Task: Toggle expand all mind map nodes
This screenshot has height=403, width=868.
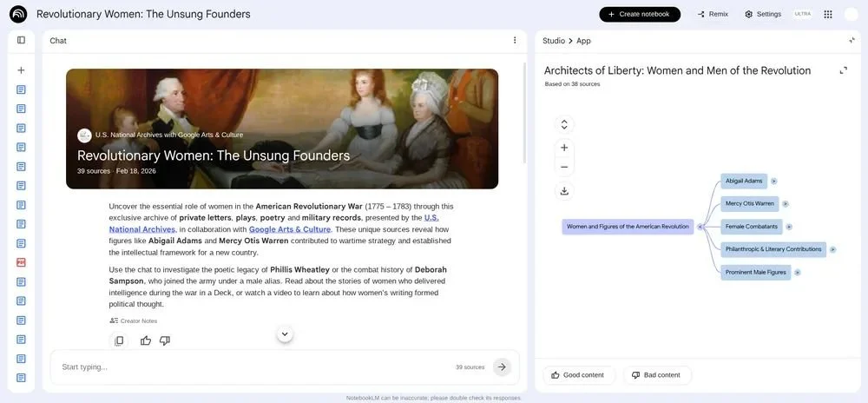Action: pos(564,124)
